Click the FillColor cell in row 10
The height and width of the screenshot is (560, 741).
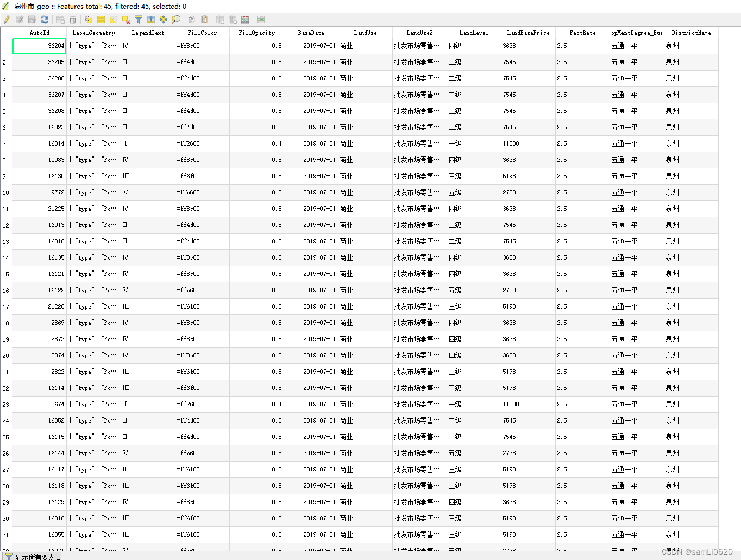click(202, 193)
